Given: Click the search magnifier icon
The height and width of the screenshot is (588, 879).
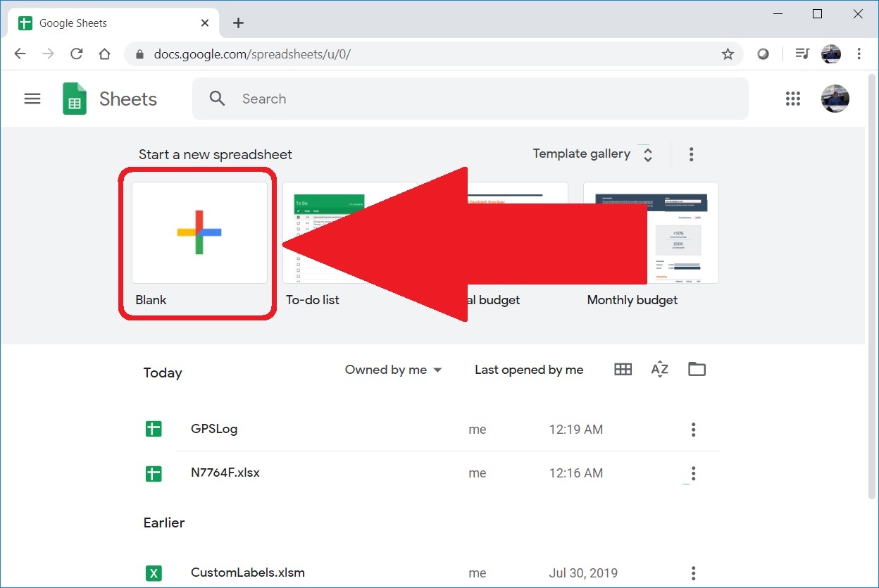Looking at the screenshot, I should pyautogui.click(x=218, y=99).
